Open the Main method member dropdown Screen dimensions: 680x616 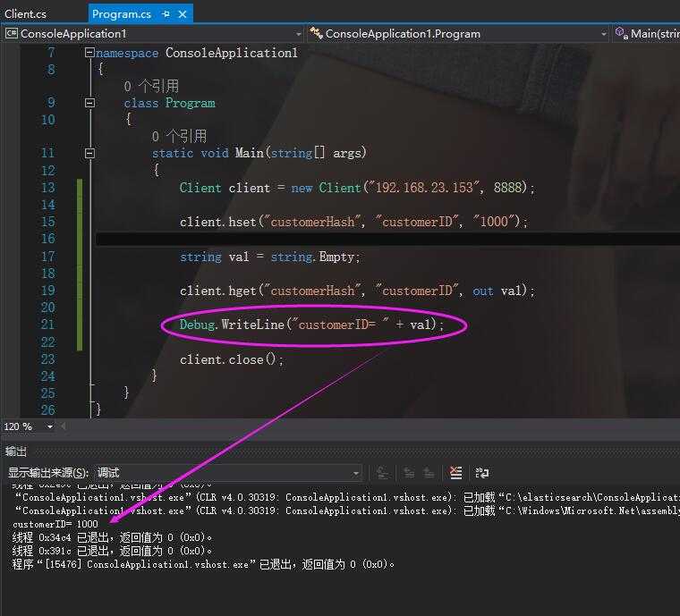pyautogui.click(x=646, y=34)
